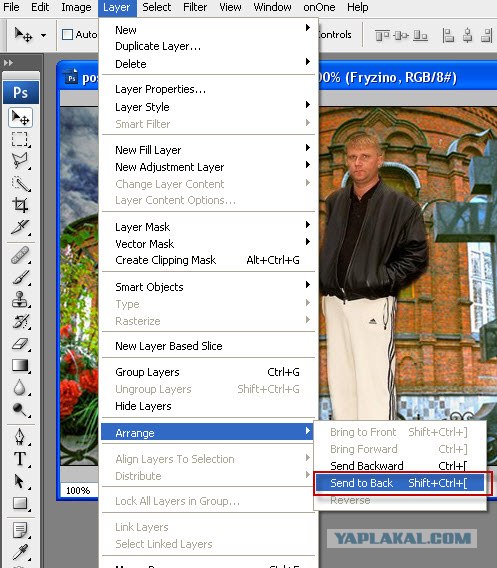This screenshot has width=497, height=568.
Task: Select the Polygonal Lasso tool
Action: (20, 160)
